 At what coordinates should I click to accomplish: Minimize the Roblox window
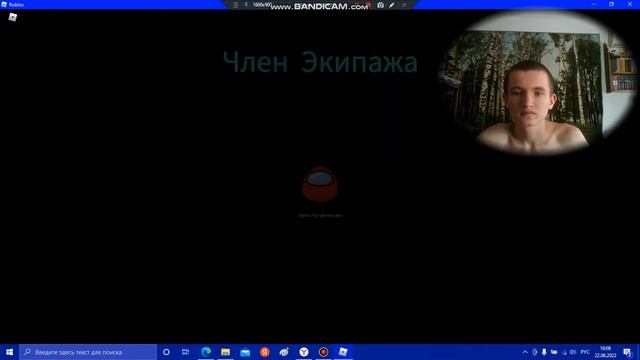click(594, 4)
